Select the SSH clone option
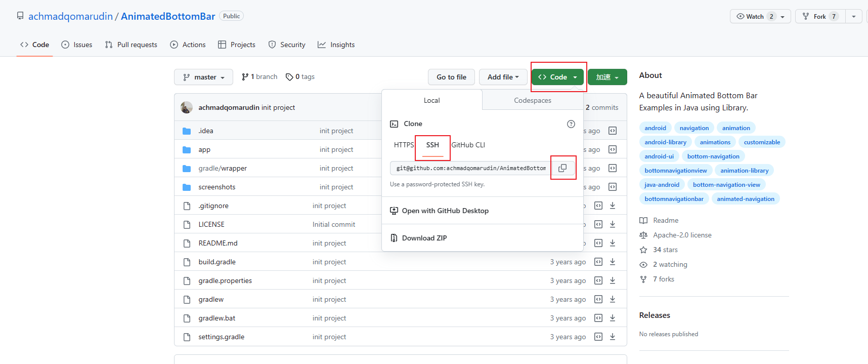Image resolution: width=868 pixels, height=364 pixels. point(432,145)
